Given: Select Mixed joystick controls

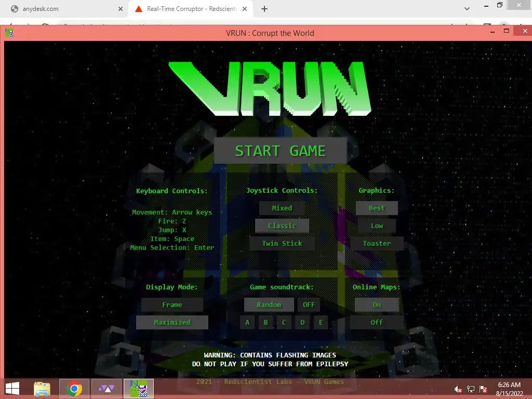Looking at the screenshot, I should [282, 208].
